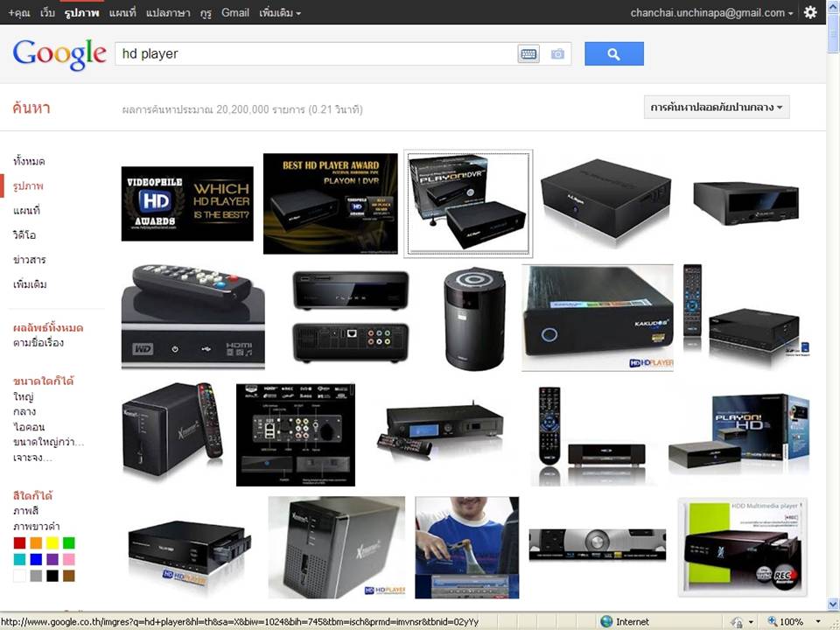Pick the yellow color swatch
Viewport: 840px width, 630px height.
click(x=52, y=542)
